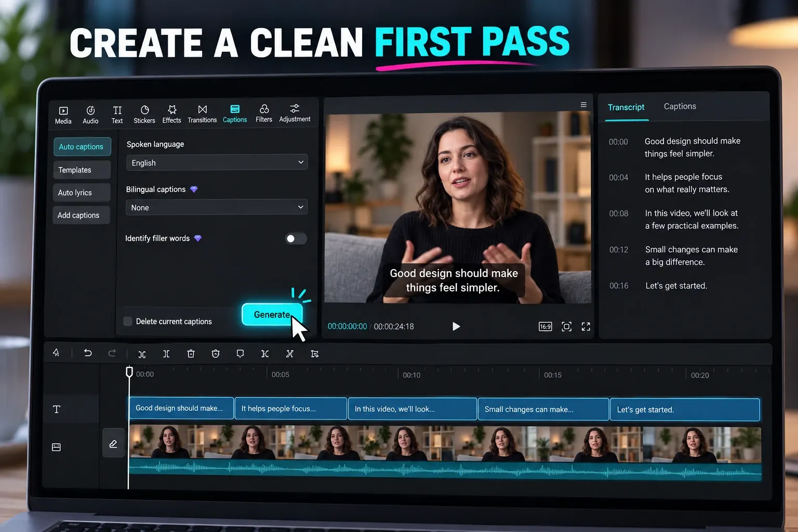Viewport: 798px width, 532px height.
Task: Open the Spoken language English dropdown
Action: [x=217, y=163]
